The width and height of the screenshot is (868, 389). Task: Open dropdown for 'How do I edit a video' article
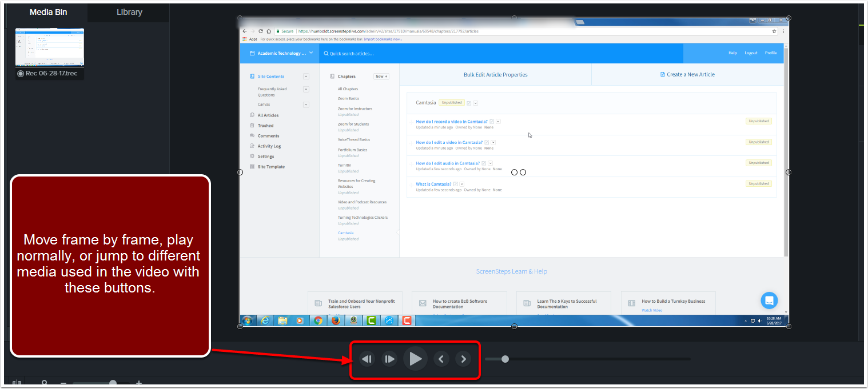click(493, 142)
